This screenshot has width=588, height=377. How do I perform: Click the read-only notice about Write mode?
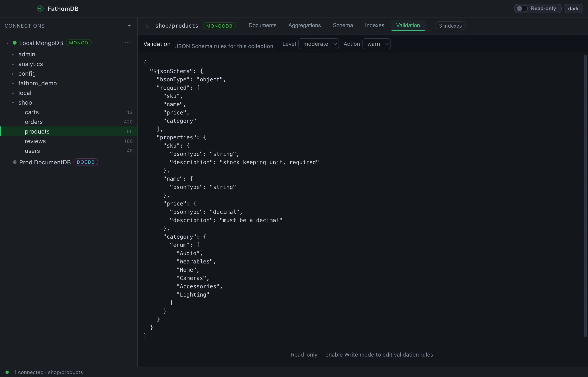click(x=362, y=355)
